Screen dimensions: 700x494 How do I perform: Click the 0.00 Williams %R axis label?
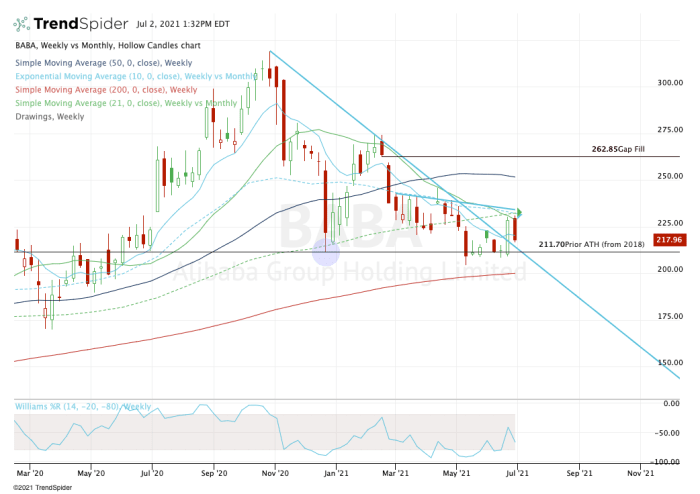pyautogui.click(x=671, y=403)
